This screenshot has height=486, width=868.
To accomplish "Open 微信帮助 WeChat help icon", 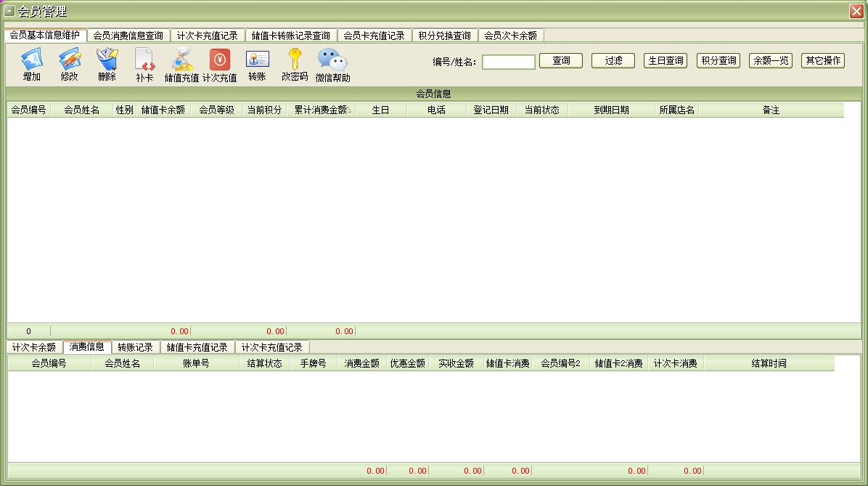I will [332, 60].
